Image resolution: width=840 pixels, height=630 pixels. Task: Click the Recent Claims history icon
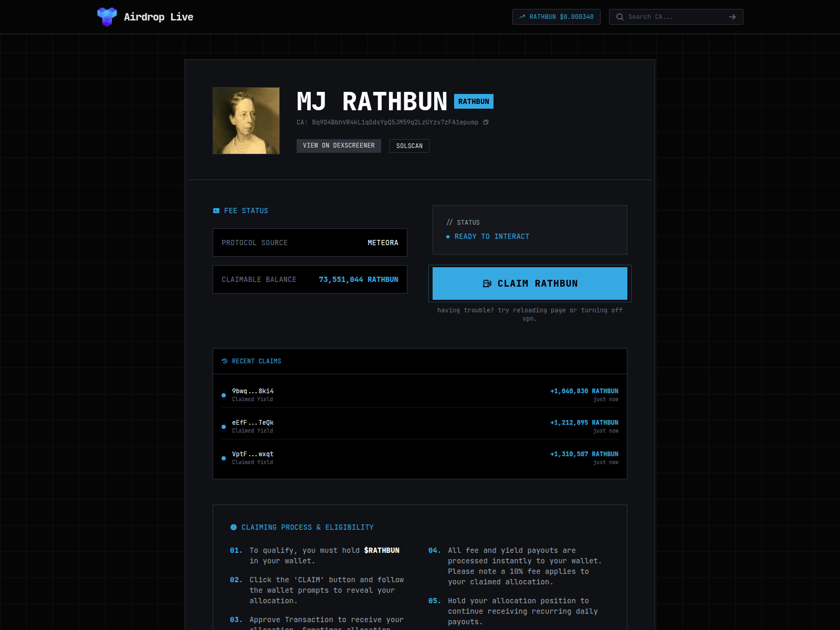point(225,361)
